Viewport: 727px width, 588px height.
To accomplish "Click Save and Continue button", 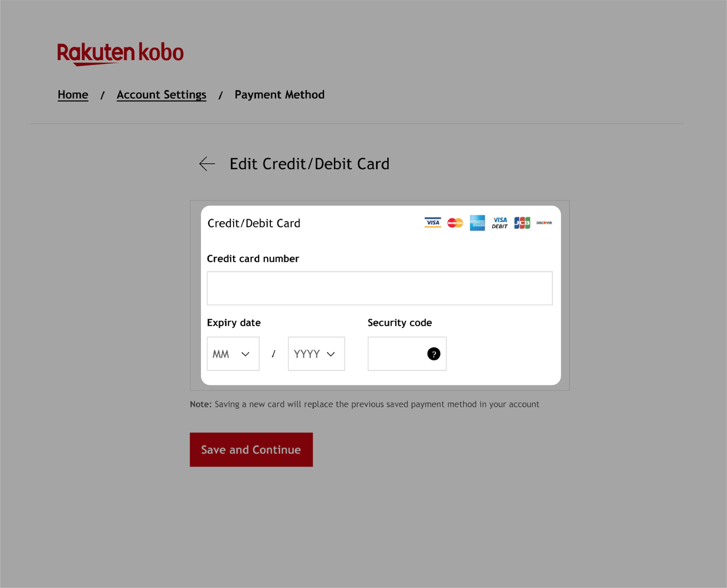I will pos(251,449).
